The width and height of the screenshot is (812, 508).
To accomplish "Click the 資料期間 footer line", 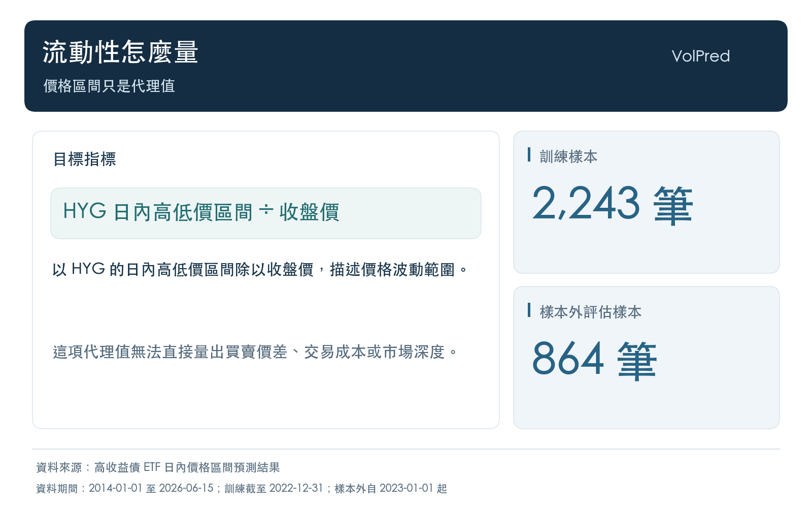I will 242,488.
